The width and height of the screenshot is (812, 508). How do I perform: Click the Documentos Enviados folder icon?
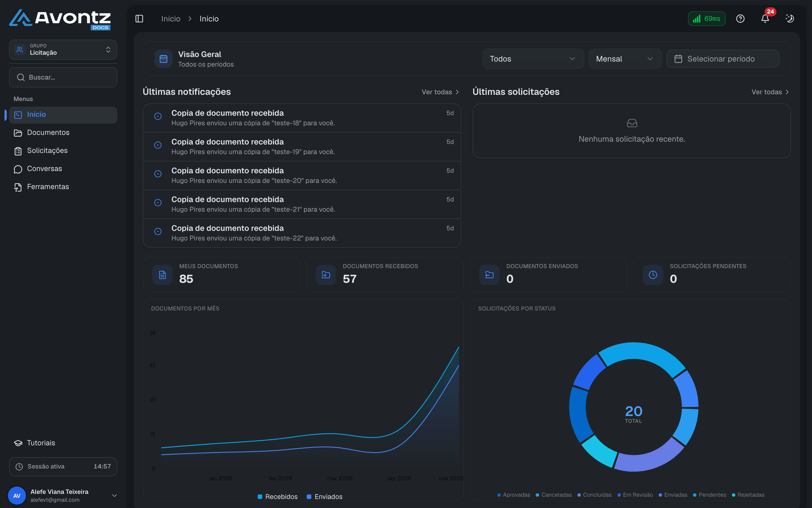pos(489,275)
